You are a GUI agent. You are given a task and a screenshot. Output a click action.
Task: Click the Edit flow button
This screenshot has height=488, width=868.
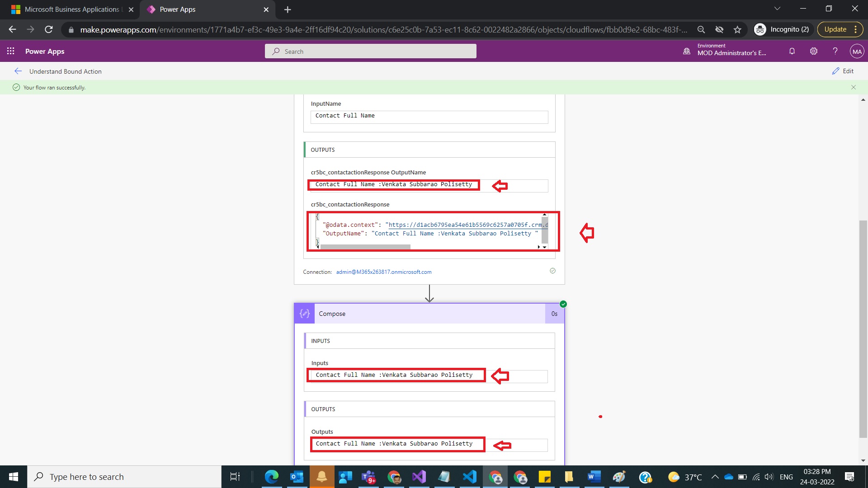pos(843,71)
